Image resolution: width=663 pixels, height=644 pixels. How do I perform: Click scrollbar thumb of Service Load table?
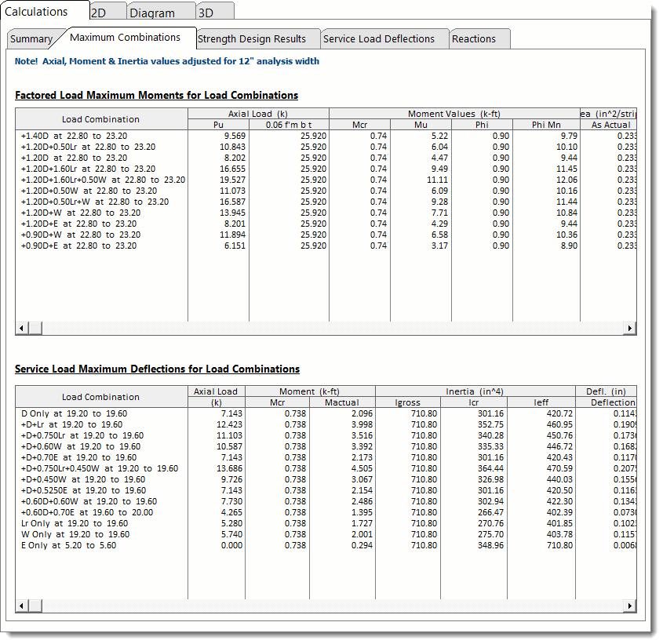click(x=35, y=606)
